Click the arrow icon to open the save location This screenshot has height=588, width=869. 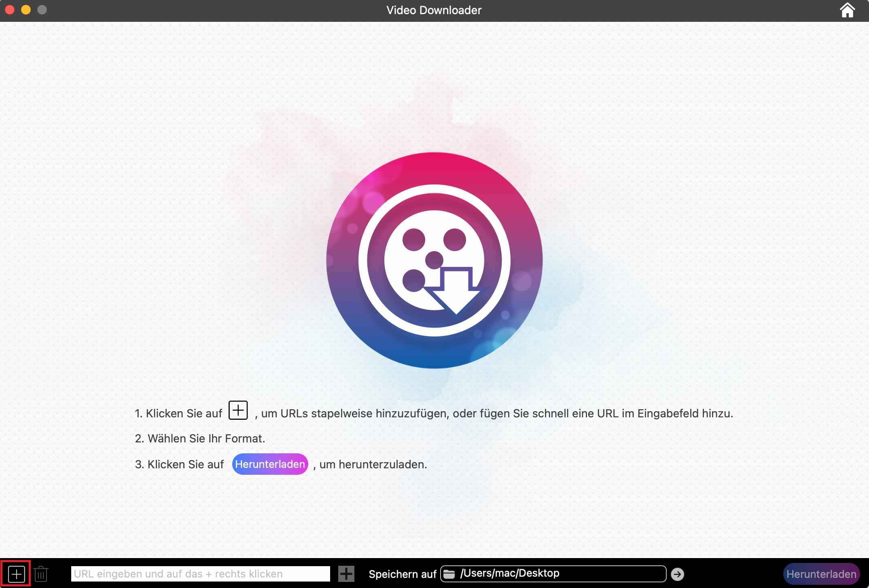(x=678, y=573)
